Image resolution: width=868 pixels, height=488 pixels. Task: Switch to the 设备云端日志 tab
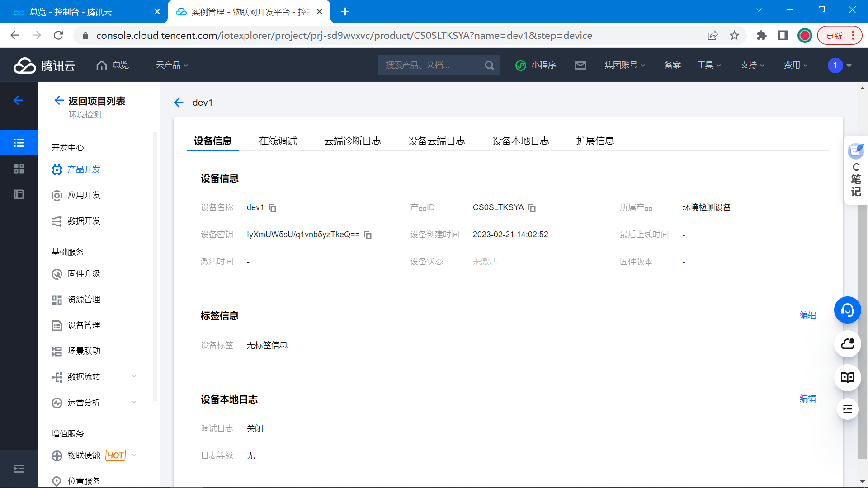pos(436,141)
